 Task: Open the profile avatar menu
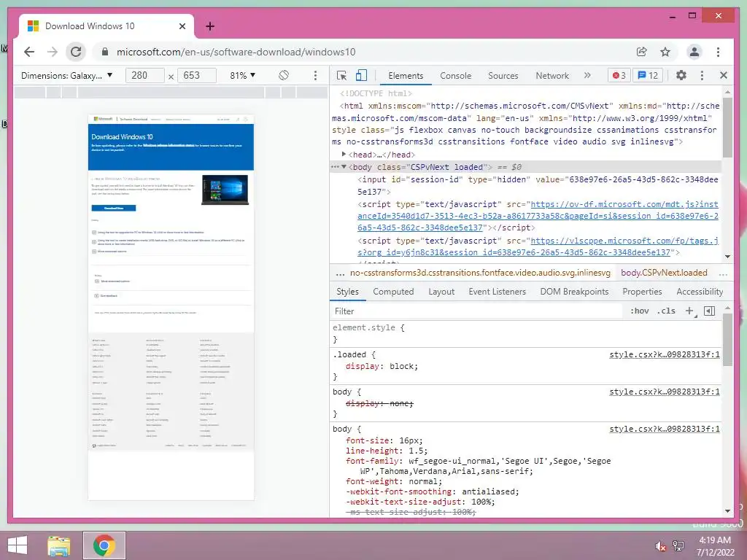tap(694, 52)
